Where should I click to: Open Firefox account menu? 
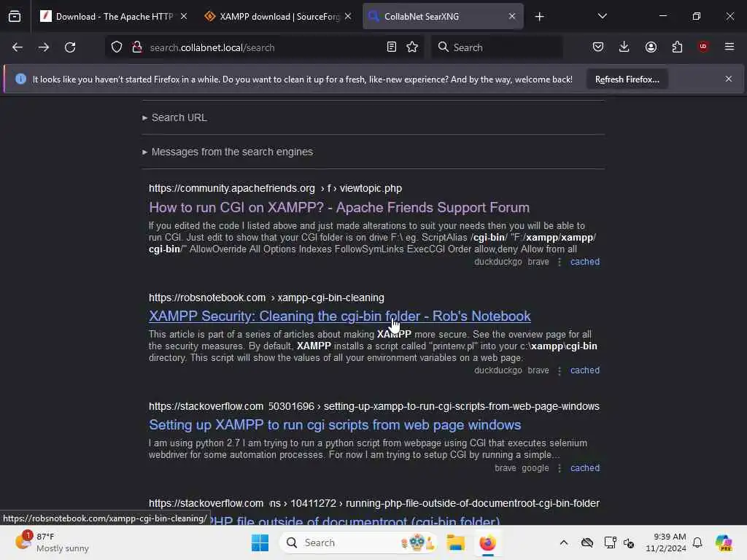pos(651,47)
